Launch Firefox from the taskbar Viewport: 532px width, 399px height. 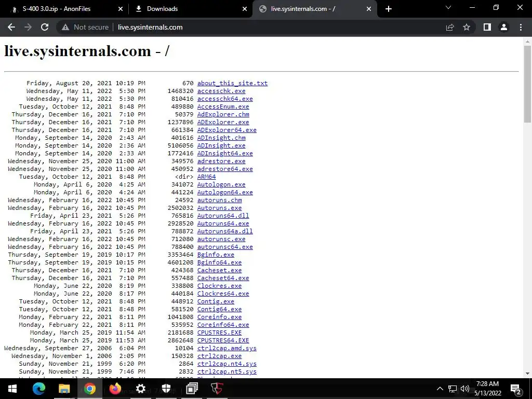click(115, 389)
